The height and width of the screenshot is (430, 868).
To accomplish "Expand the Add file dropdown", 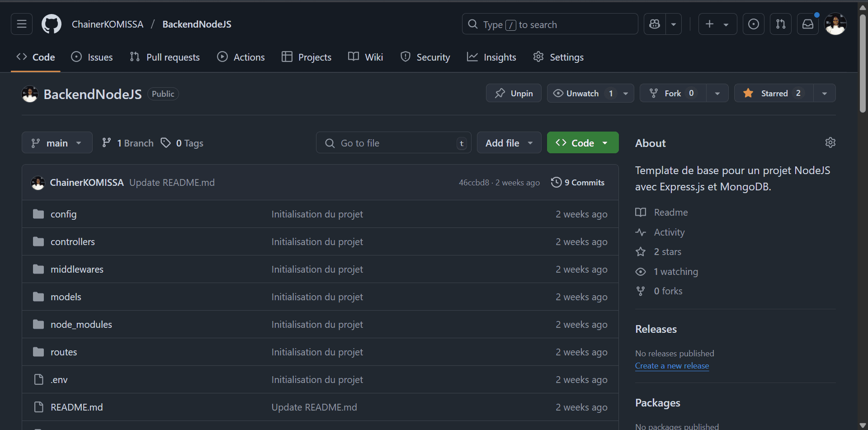I will [509, 142].
